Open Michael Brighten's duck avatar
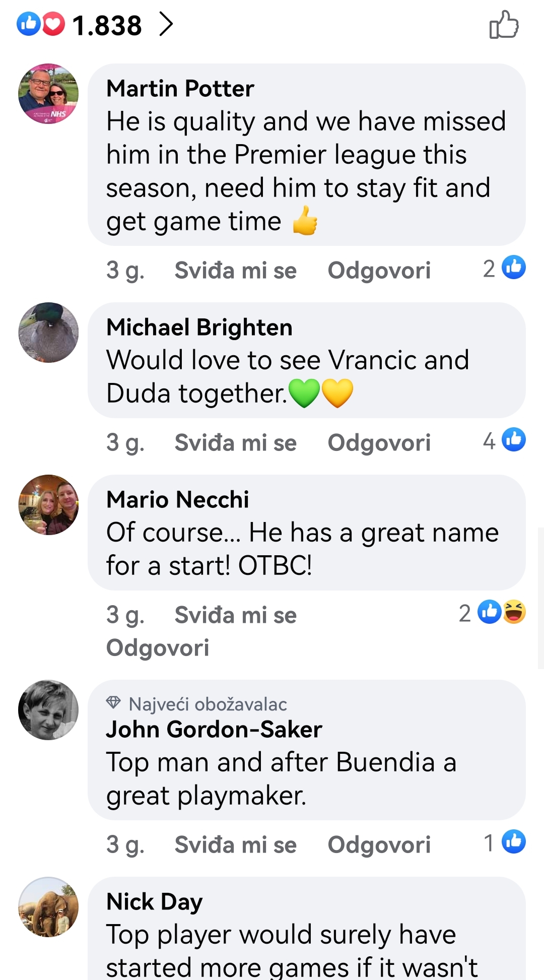The width and height of the screenshot is (544, 980). coord(48,333)
